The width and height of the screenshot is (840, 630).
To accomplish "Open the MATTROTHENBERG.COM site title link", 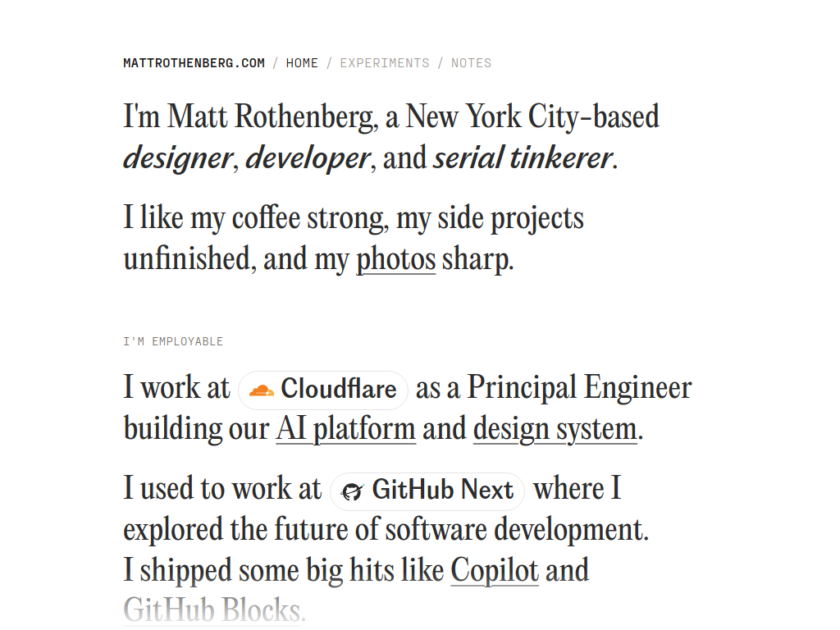I will pyautogui.click(x=194, y=63).
